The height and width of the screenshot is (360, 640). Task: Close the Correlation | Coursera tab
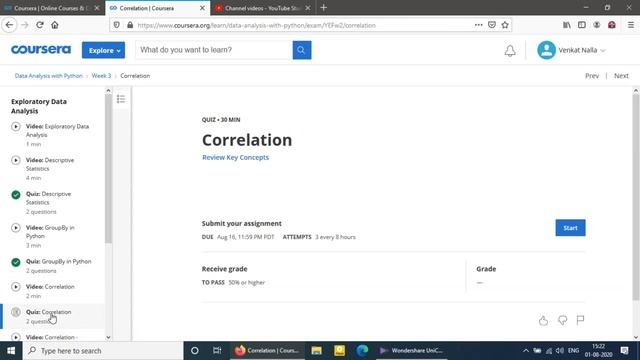click(202, 8)
